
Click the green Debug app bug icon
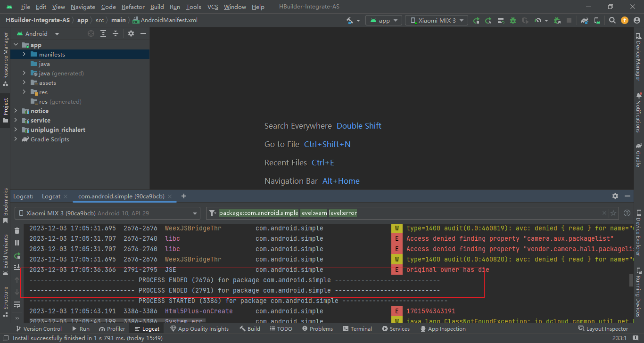point(512,21)
